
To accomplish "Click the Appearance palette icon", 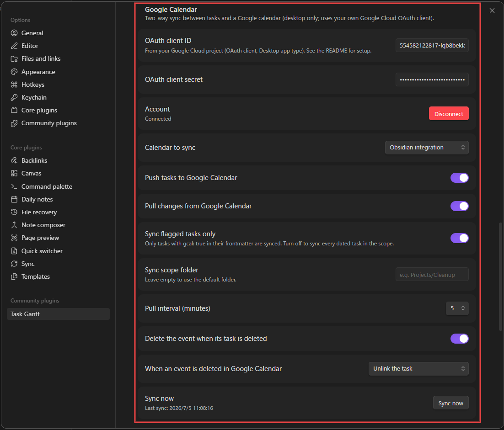I will (14, 72).
